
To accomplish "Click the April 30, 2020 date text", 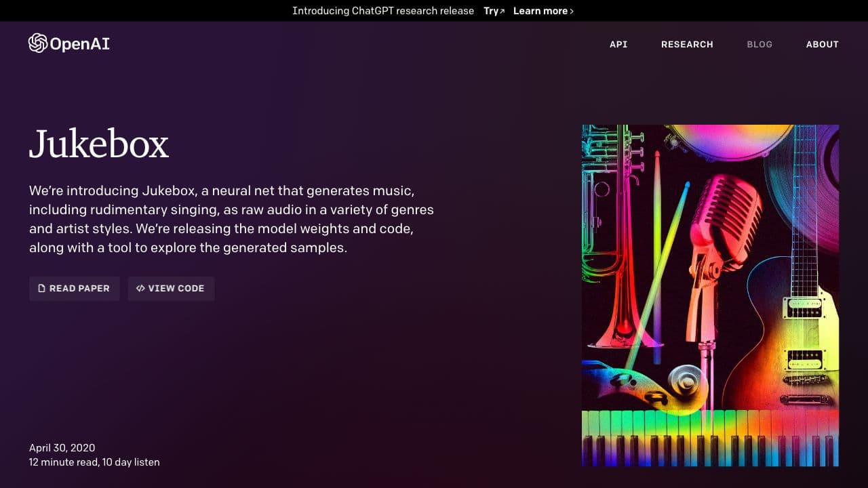I will point(62,447).
